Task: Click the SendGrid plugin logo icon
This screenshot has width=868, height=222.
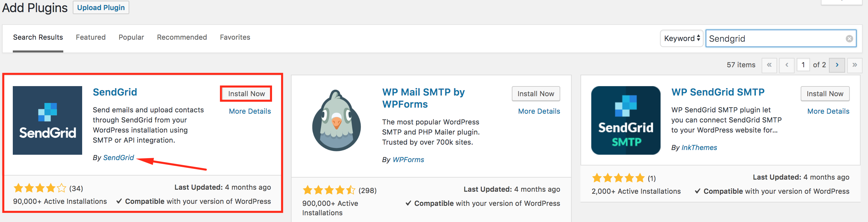Action: coord(47,120)
